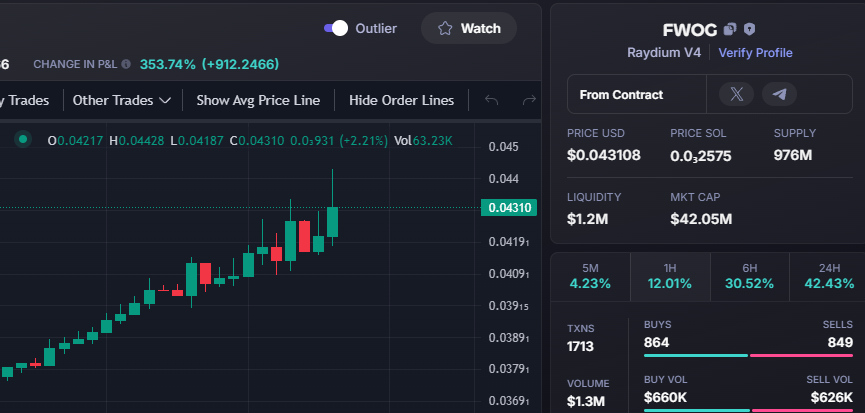Click the buys count 864
This screenshot has width=865, height=413.
coord(656,343)
